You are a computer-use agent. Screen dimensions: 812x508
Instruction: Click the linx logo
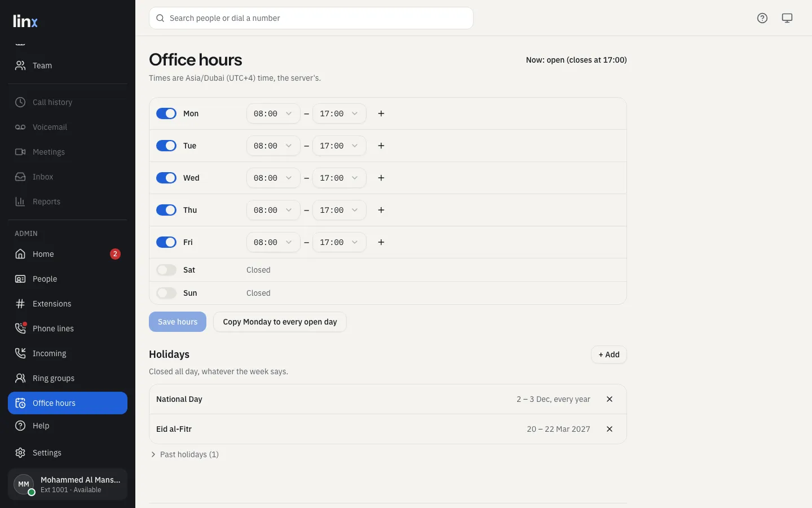tap(25, 21)
